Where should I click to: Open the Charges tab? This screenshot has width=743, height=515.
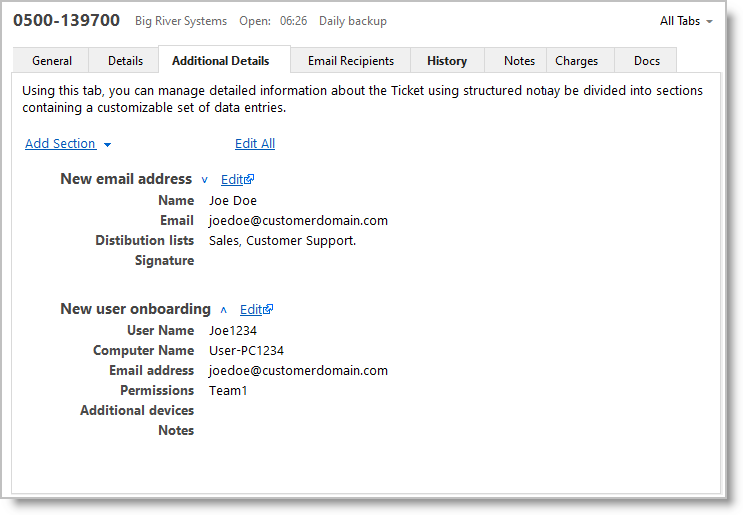(x=577, y=61)
